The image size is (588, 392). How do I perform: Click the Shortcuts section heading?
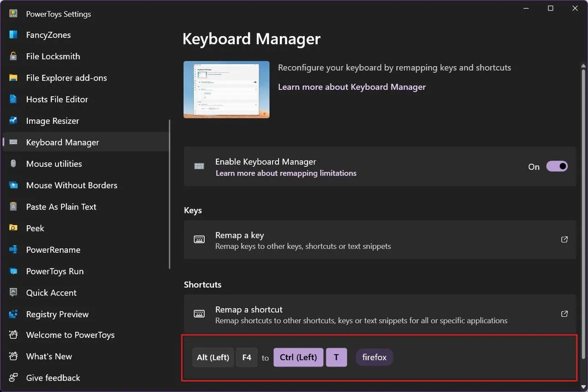(203, 284)
